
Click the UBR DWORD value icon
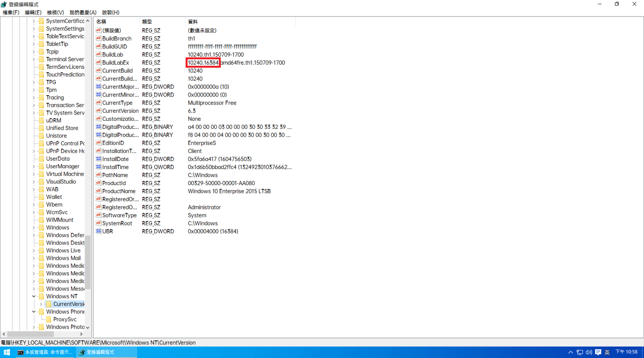[99, 231]
